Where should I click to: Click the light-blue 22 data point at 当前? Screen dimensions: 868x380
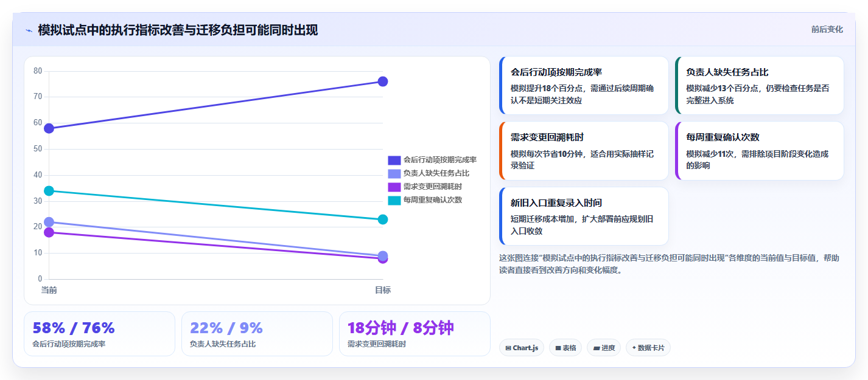click(49, 222)
